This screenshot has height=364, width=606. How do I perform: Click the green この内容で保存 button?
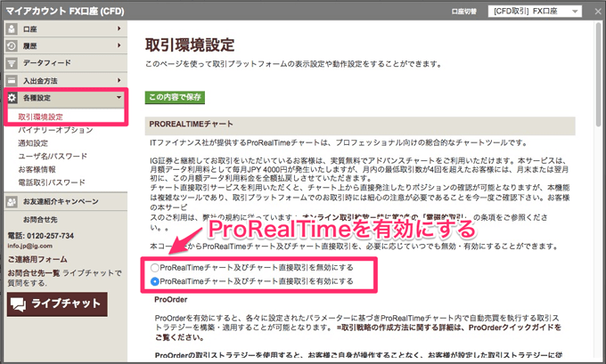[x=175, y=97]
